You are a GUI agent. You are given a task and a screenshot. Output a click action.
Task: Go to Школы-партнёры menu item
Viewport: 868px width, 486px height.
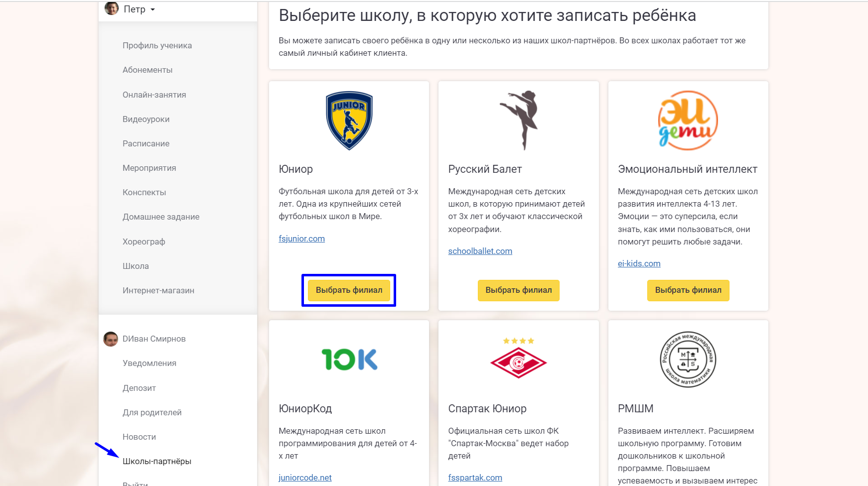157,461
